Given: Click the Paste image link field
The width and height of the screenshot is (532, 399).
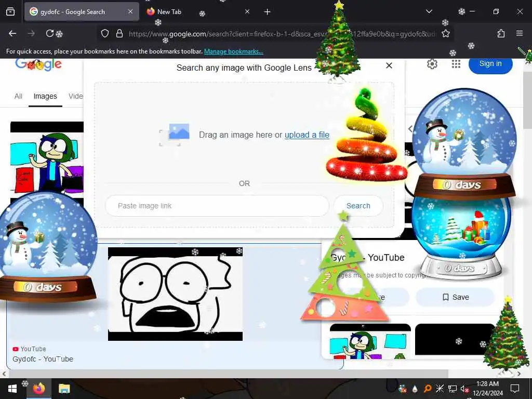Looking at the screenshot, I should (x=217, y=206).
